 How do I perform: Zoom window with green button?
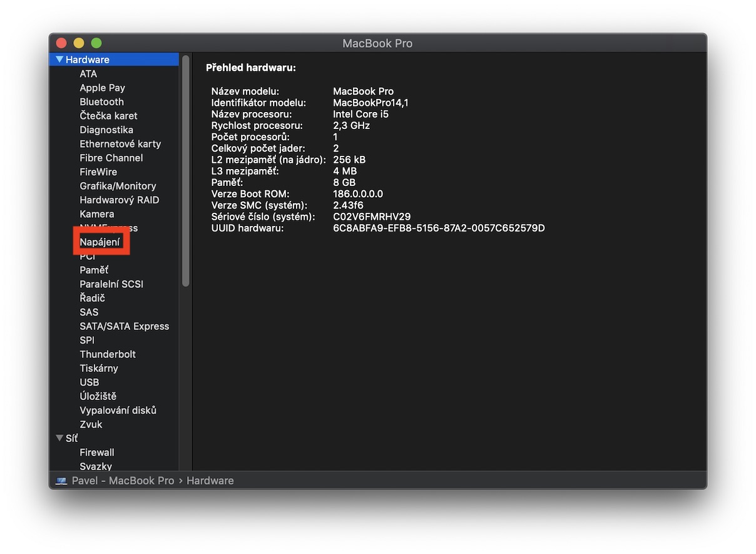click(96, 43)
